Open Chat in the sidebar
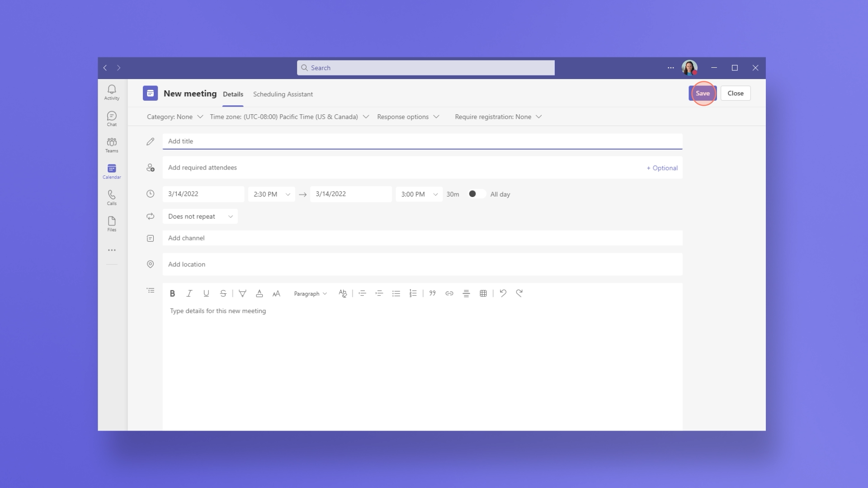 tap(112, 119)
